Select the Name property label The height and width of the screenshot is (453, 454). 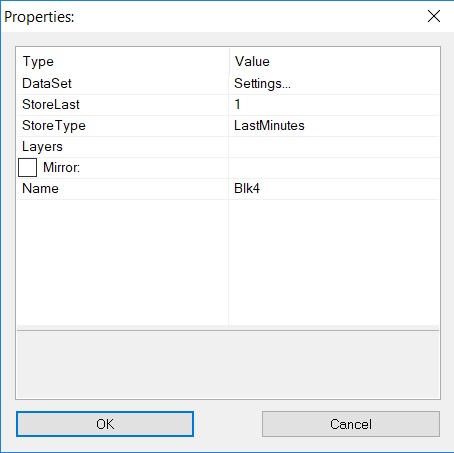coord(40,189)
